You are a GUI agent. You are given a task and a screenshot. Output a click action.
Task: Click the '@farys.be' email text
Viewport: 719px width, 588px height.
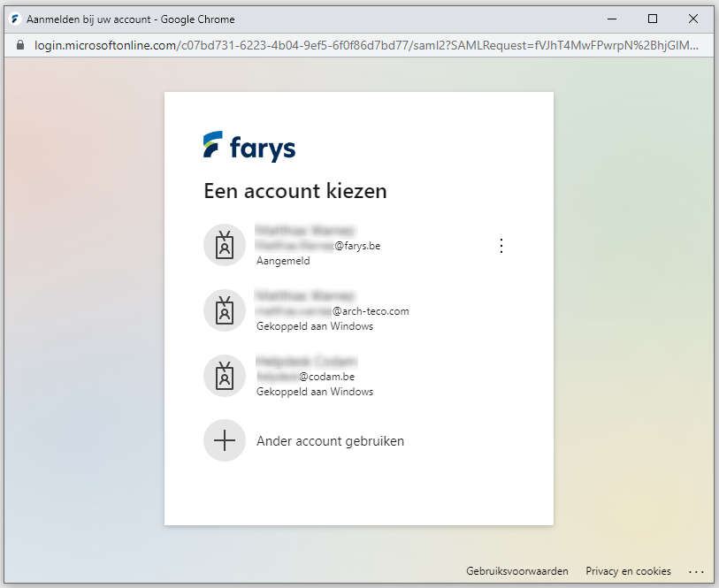(357, 246)
